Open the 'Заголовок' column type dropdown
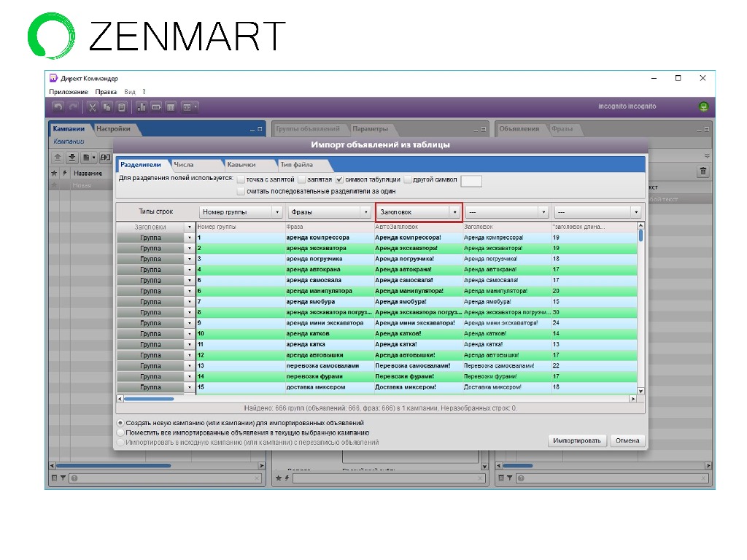Viewport: 747px width, 560px height. [x=419, y=212]
